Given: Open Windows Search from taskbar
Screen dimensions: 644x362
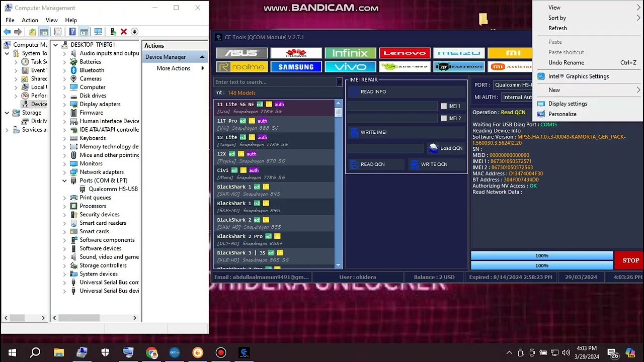Looking at the screenshot, I should [35, 352].
